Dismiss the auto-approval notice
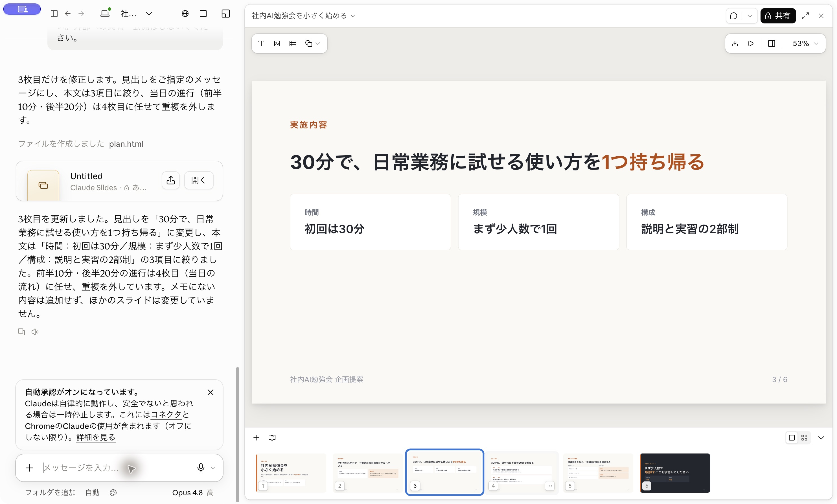This screenshot has width=837, height=504. click(211, 392)
